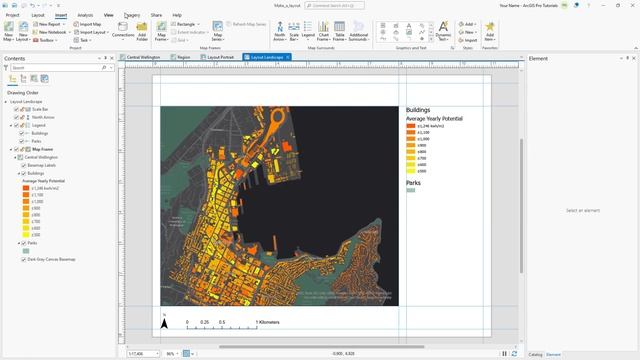Click the text tool in Graphics gallery
This screenshot has height=360, width=640.
click(409, 25)
